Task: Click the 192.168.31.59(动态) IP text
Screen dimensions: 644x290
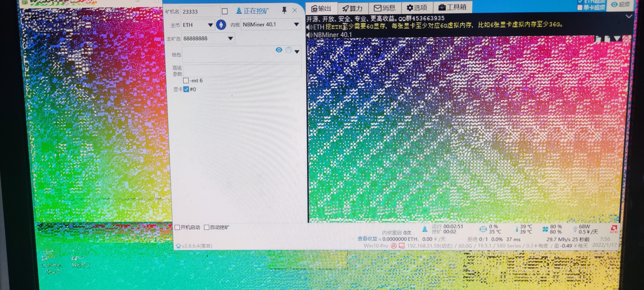Action: (430, 246)
